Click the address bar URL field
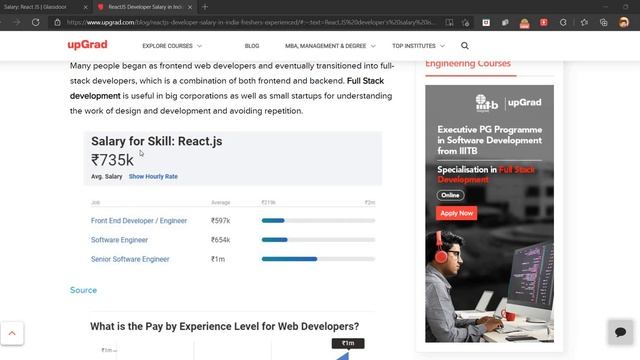 251,22
